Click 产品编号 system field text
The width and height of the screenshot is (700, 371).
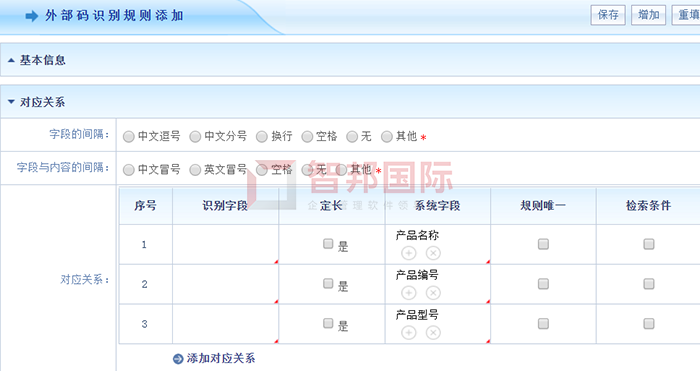pyautogui.click(x=417, y=275)
